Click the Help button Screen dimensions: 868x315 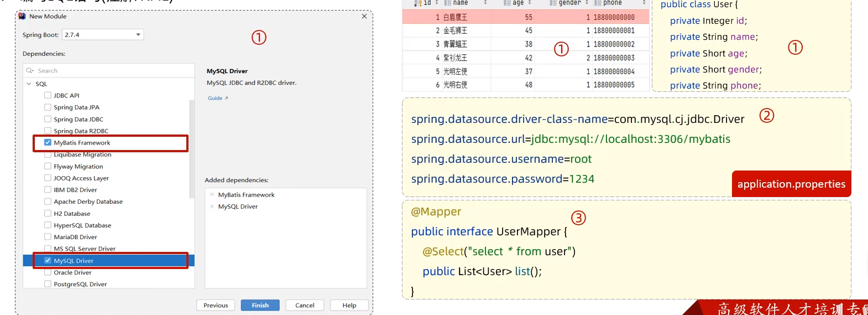349,305
